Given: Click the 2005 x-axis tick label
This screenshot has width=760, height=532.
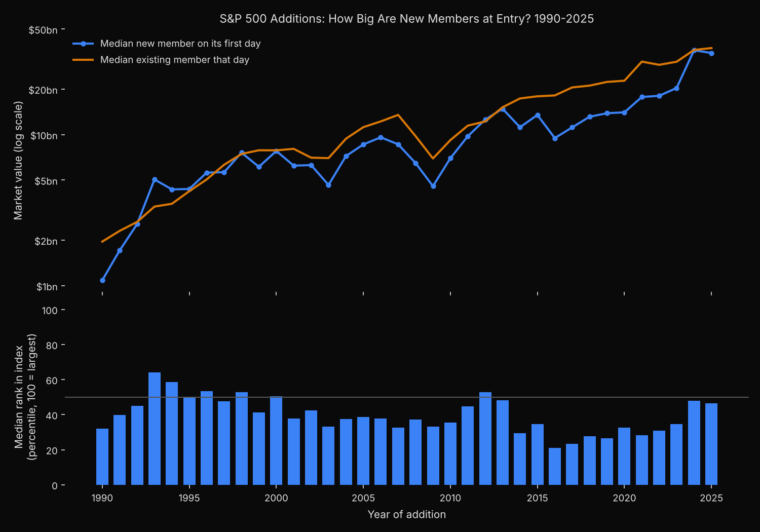Looking at the screenshot, I should point(363,498).
